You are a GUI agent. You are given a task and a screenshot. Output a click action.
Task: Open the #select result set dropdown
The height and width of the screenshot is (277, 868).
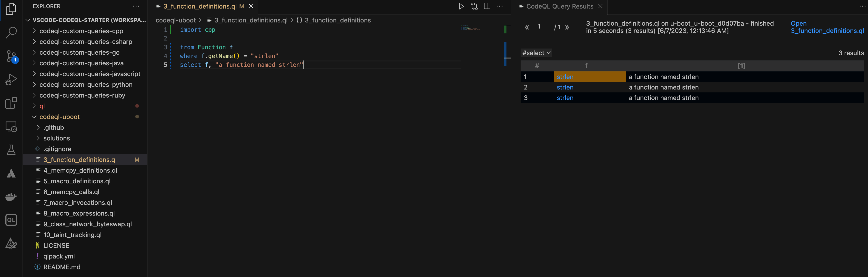click(536, 53)
